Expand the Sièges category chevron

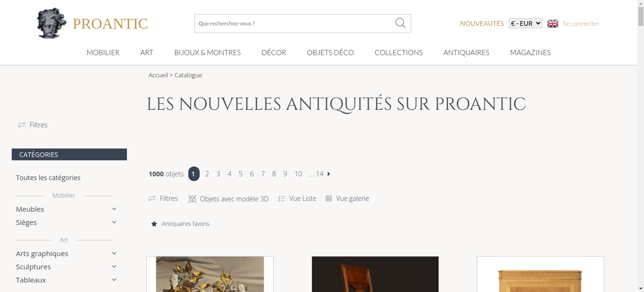coord(114,222)
